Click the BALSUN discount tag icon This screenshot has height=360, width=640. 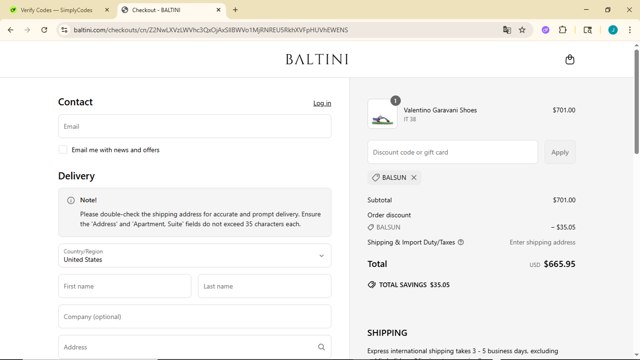[371, 227]
